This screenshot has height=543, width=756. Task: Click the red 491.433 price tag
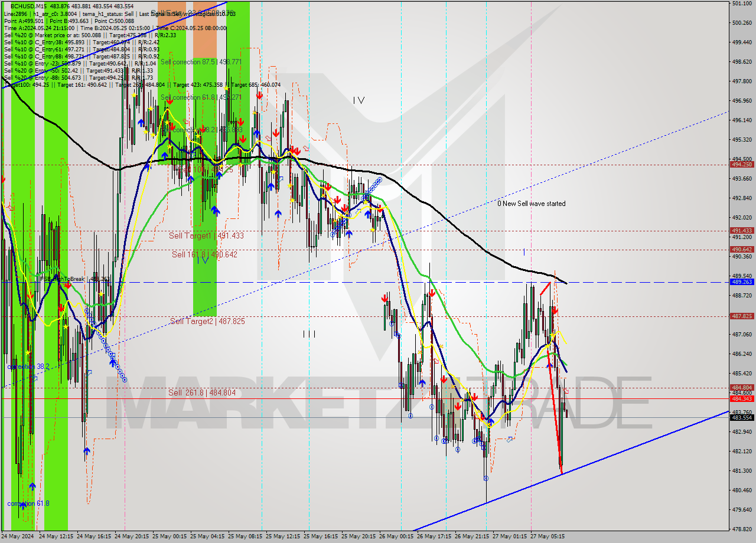click(x=742, y=230)
